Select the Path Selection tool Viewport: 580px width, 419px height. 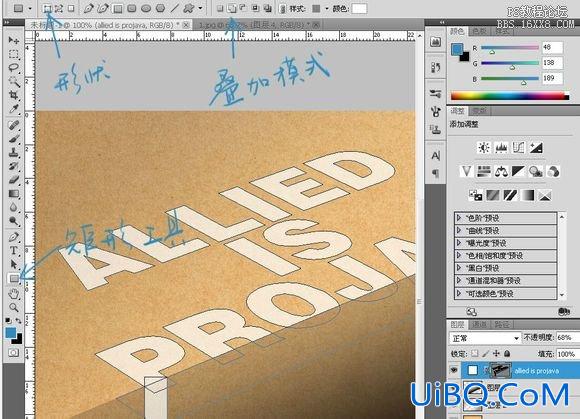pos(14,264)
